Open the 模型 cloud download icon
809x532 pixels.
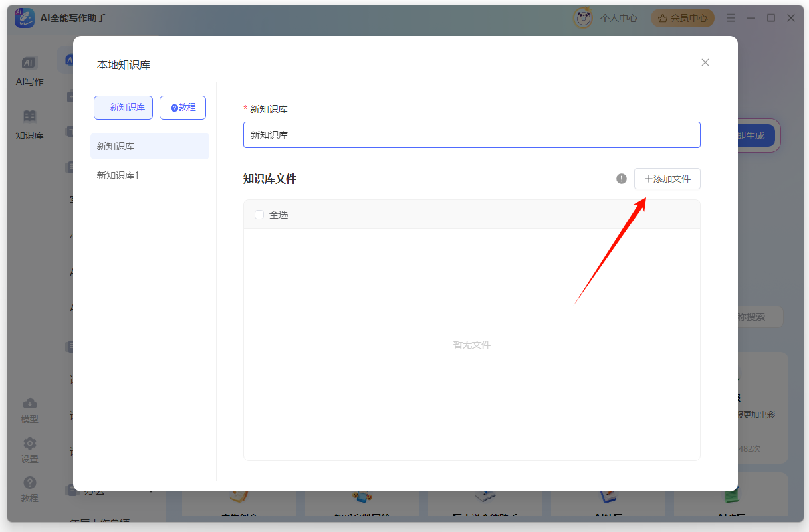pyautogui.click(x=29, y=404)
